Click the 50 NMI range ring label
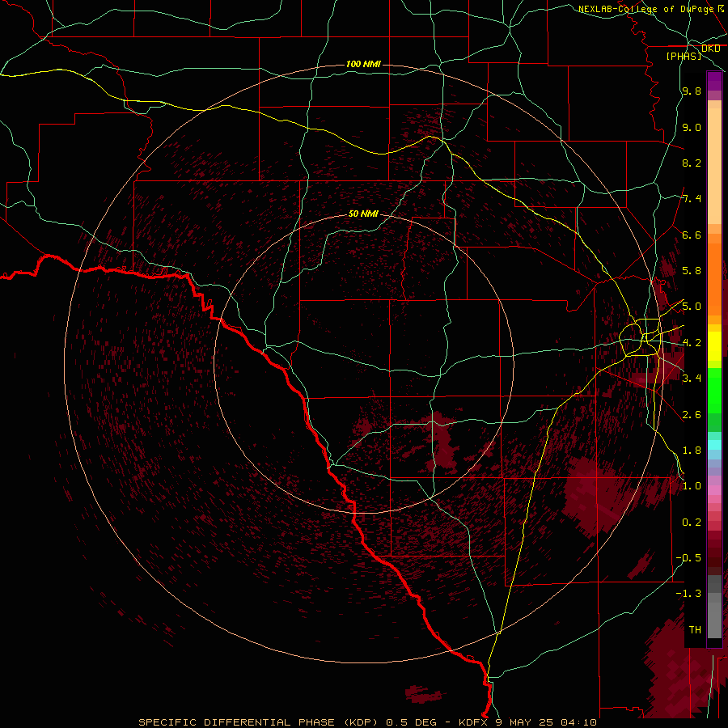This screenshot has height=728, width=728. pyautogui.click(x=363, y=214)
